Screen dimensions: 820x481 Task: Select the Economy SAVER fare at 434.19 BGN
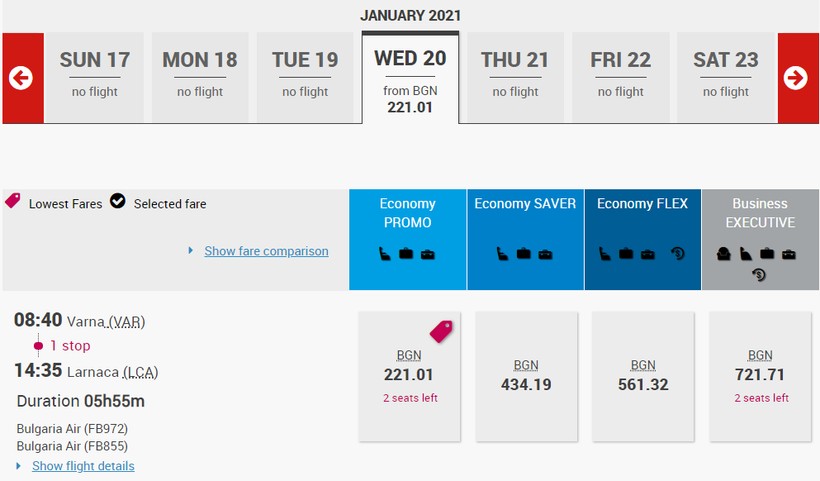click(526, 375)
